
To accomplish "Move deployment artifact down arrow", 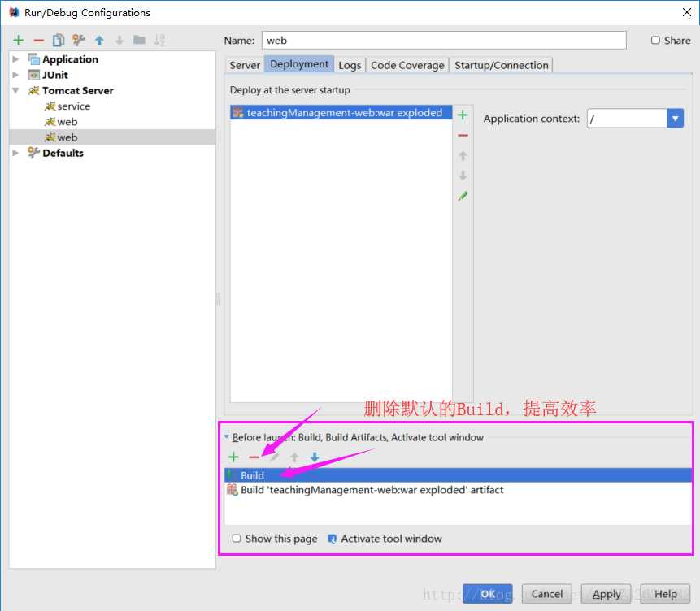I will (x=463, y=175).
